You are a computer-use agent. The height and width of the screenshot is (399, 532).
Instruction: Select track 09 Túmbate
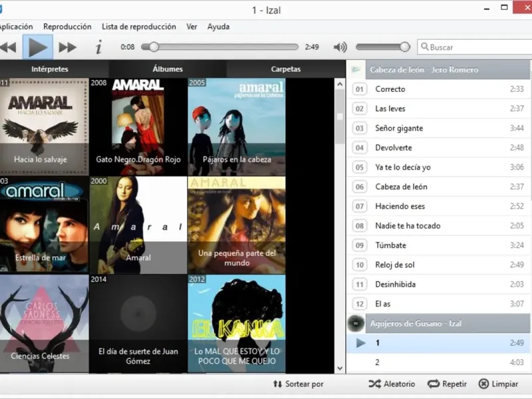point(438,245)
